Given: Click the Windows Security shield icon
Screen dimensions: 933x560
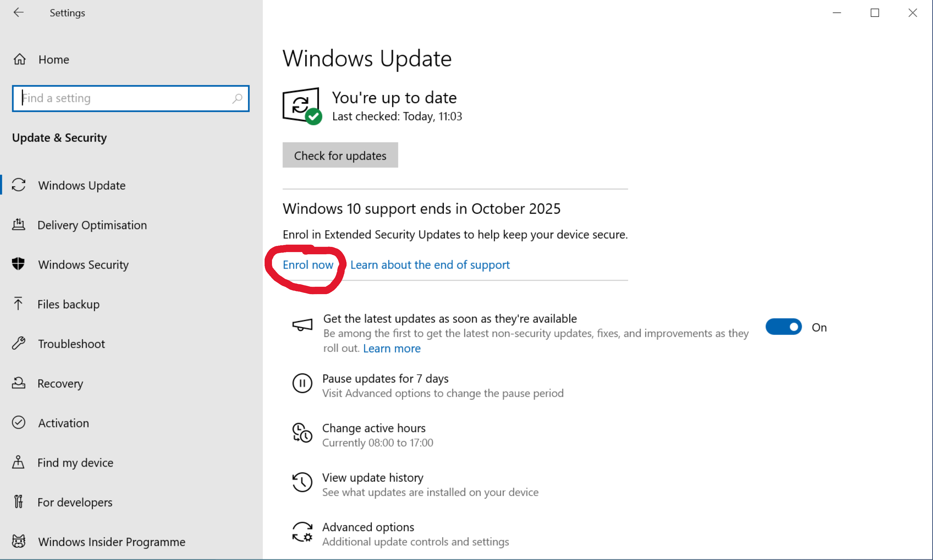Looking at the screenshot, I should (x=18, y=264).
